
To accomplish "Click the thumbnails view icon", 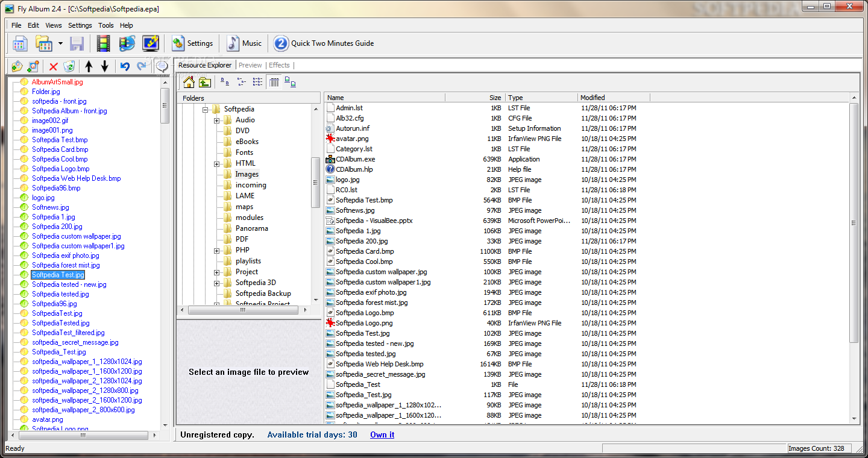I will tap(290, 83).
